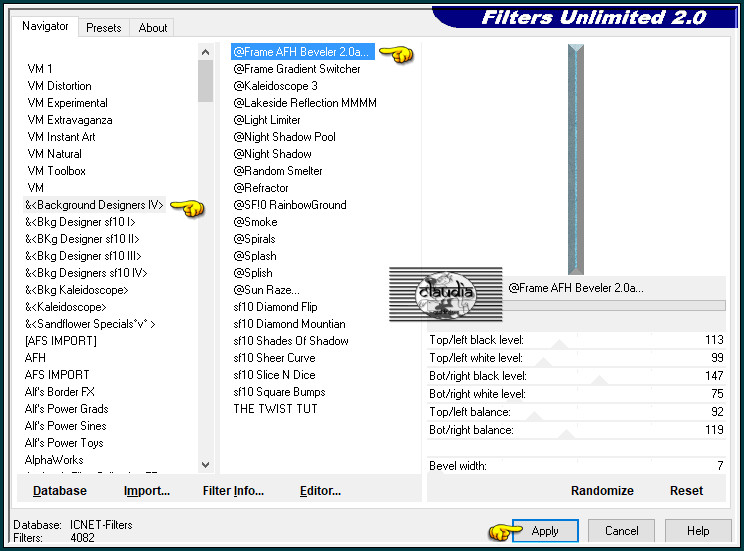The image size is (744, 551).
Task: Select @Lakeside Reflection MMMM filter
Action: (x=305, y=103)
